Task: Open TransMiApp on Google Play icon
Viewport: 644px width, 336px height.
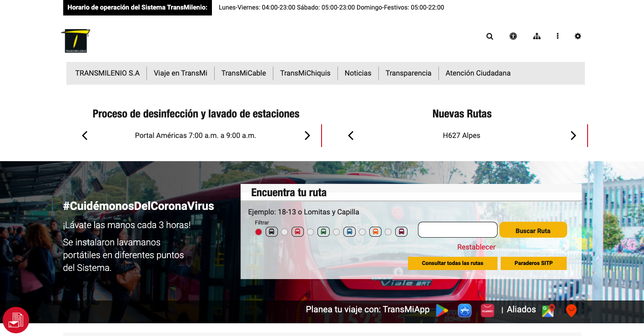Action: click(x=442, y=311)
